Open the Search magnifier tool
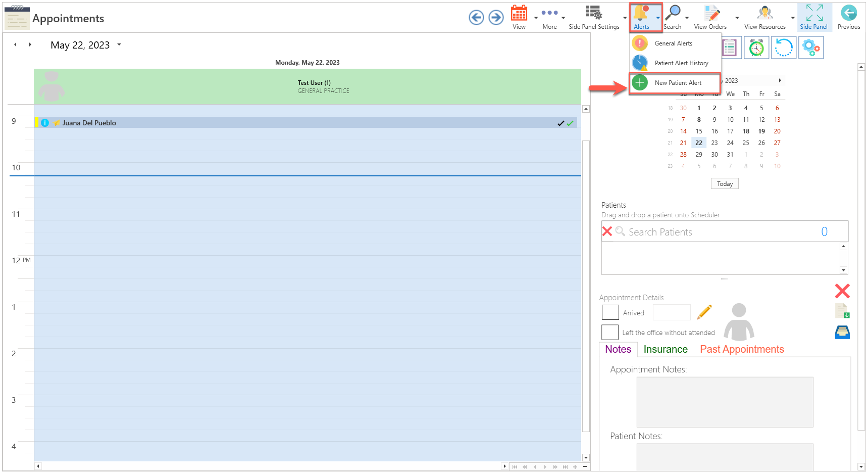The height and width of the screenshot is (474, 868). (673, 13)
